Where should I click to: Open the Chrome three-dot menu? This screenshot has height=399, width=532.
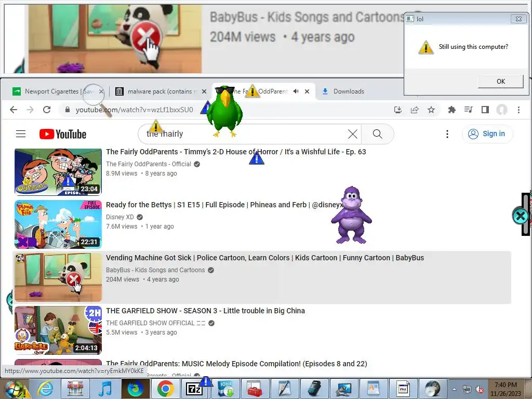[x=518, y=110]
